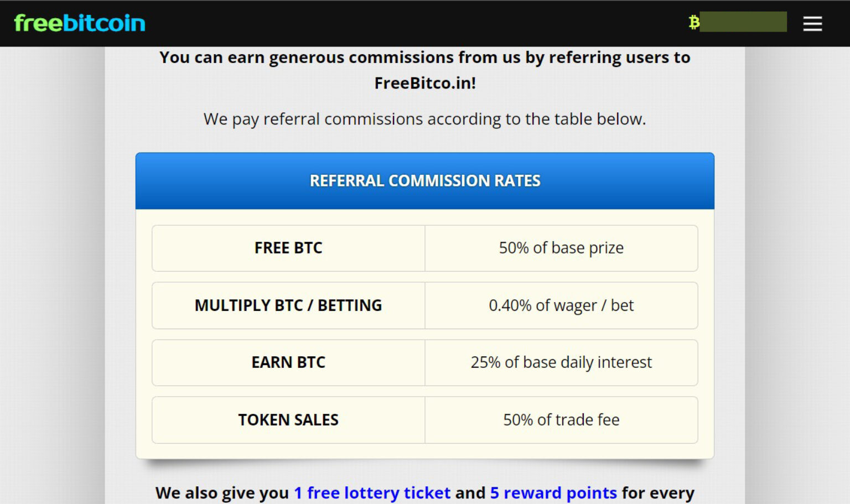This screenshot has height=504, width=850.
Task: Open the 1 free lottery ticket link
Action: pyautogui.click(x=372, y=492)
